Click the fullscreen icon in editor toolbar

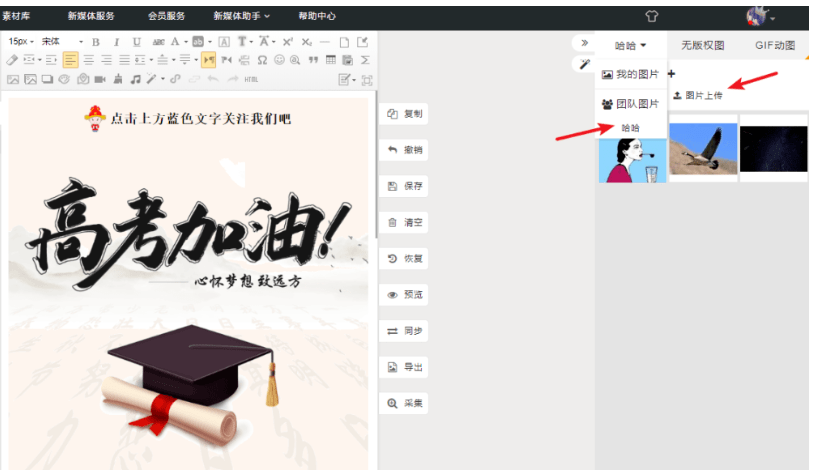tap(367, 80)
